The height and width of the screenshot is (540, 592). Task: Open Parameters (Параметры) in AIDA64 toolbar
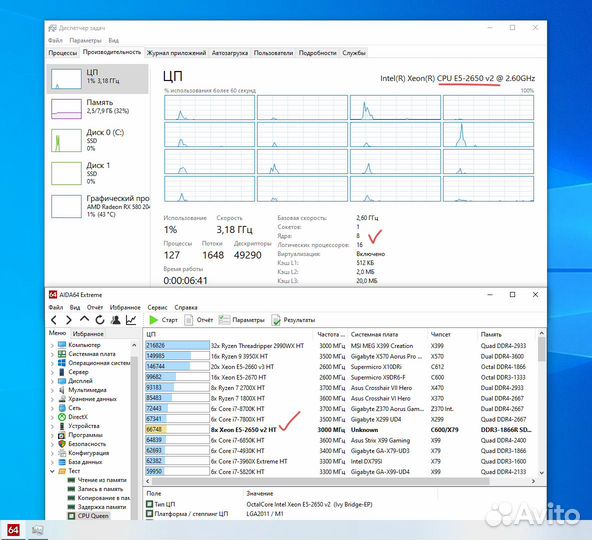[x=242, y=320]
